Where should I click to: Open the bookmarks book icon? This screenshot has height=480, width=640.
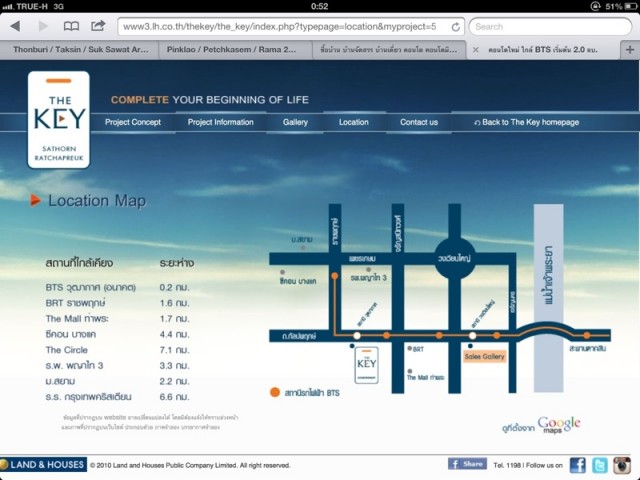72,26
